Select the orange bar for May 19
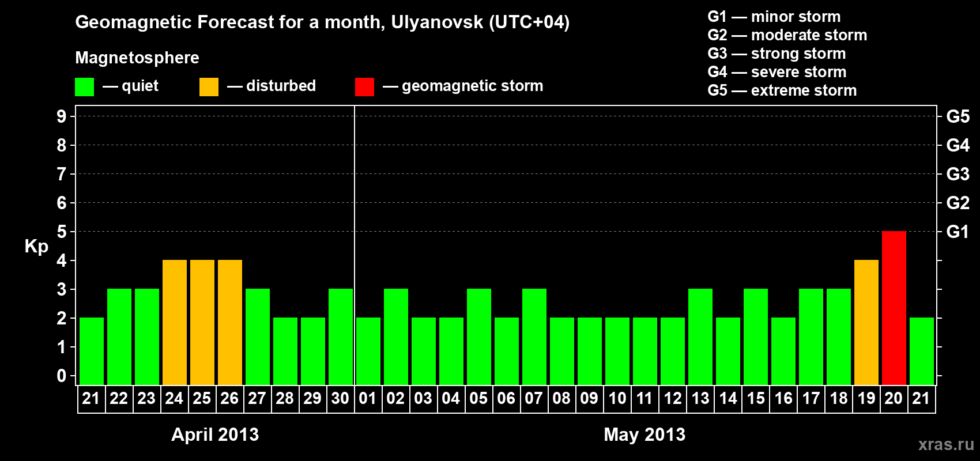 tap(866, 323)
